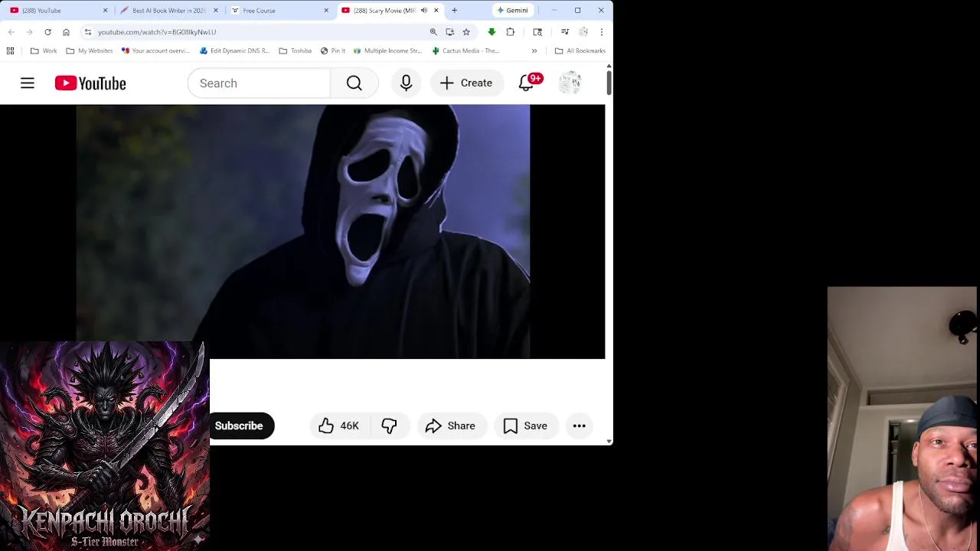Open the Extensions puzzle icon
The height and width of the screenshot is (551, 980).
click(510, 32)
